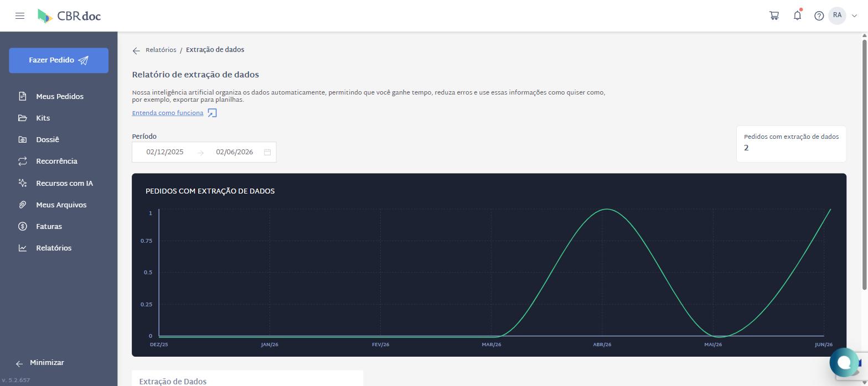Image resolution: width=868 pixels, height=386 pixels.
Task: Open Meus Pedidos in the sidebar
Action: click(x=59, y=96)
